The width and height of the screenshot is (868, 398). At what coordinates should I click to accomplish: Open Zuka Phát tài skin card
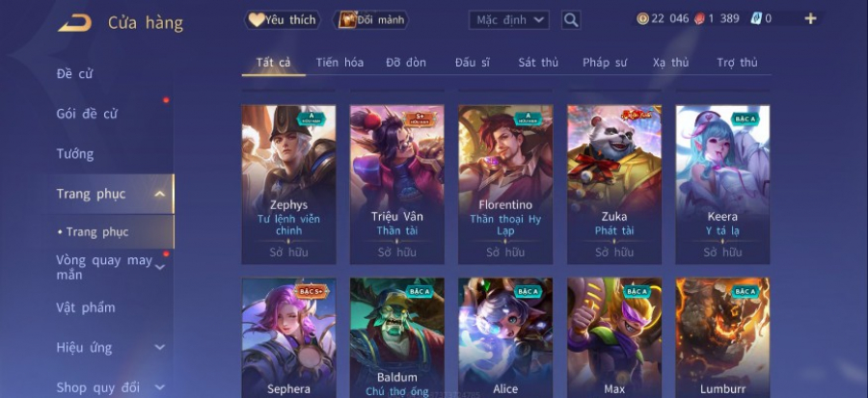(x=614, y=184)
